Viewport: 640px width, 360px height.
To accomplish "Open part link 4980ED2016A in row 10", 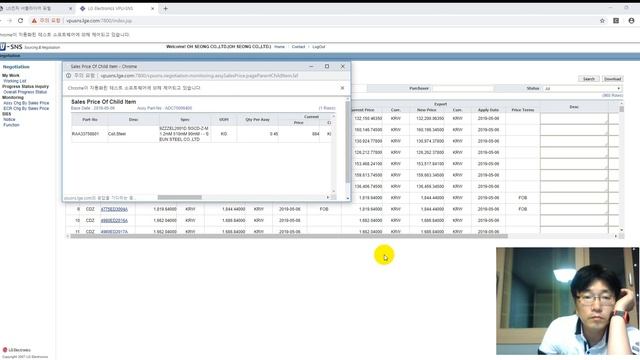I will tap(114, 220).
